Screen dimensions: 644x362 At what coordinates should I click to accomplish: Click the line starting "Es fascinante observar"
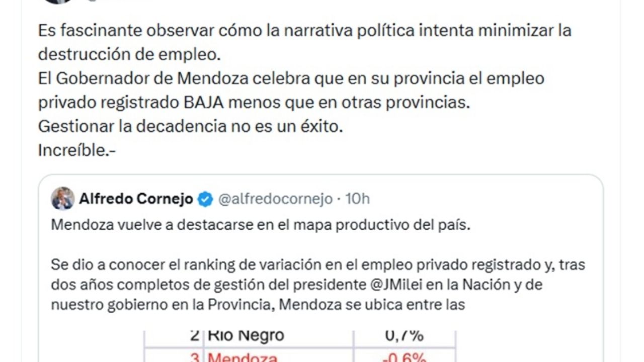click(x=304, y=31)
